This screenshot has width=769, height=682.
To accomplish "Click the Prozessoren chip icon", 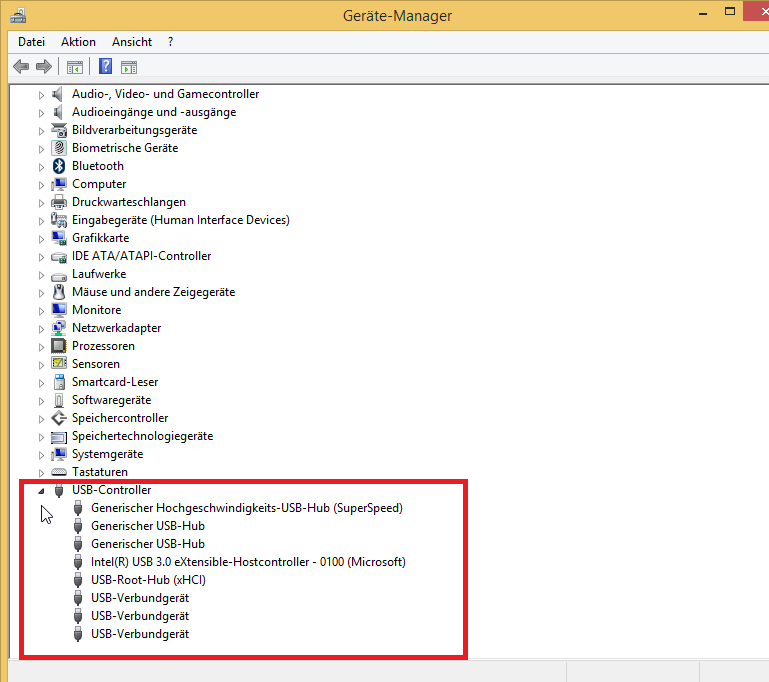I will click(x=59, y=346).
